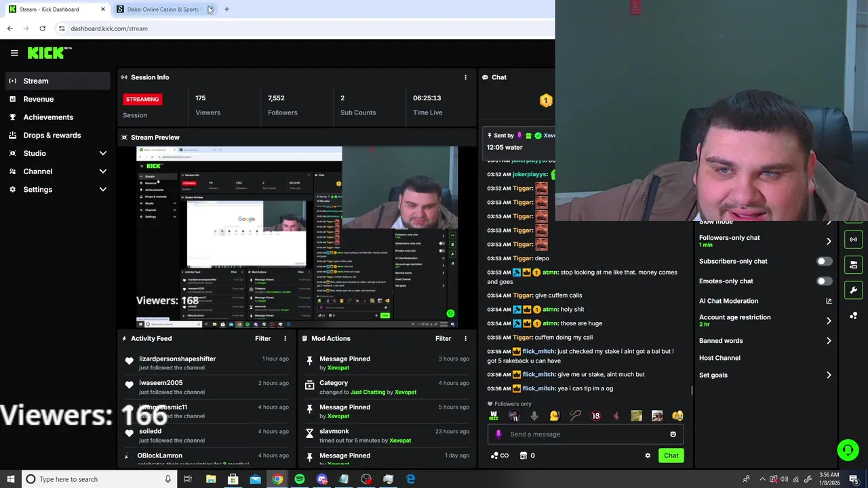Image resolution: width=868 pixels, height=488 pixels.
Task: Click the W RIZZ emote
Action: (494, 416)
